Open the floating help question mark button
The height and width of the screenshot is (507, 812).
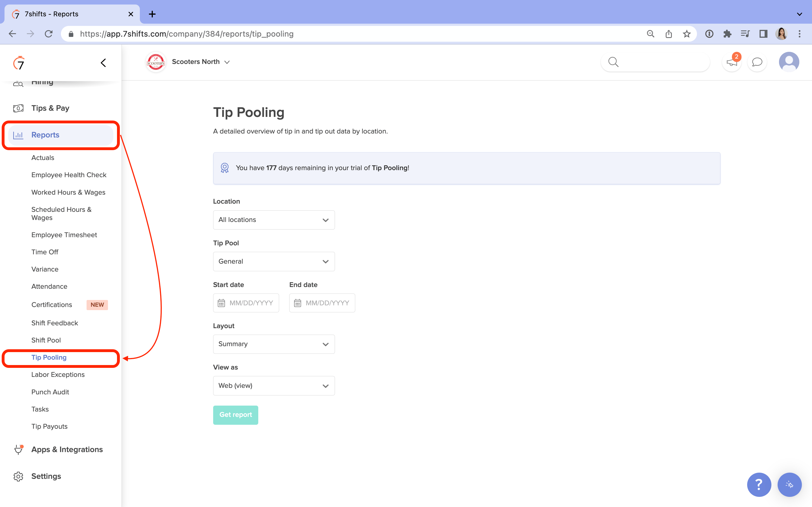click(759, 484)
